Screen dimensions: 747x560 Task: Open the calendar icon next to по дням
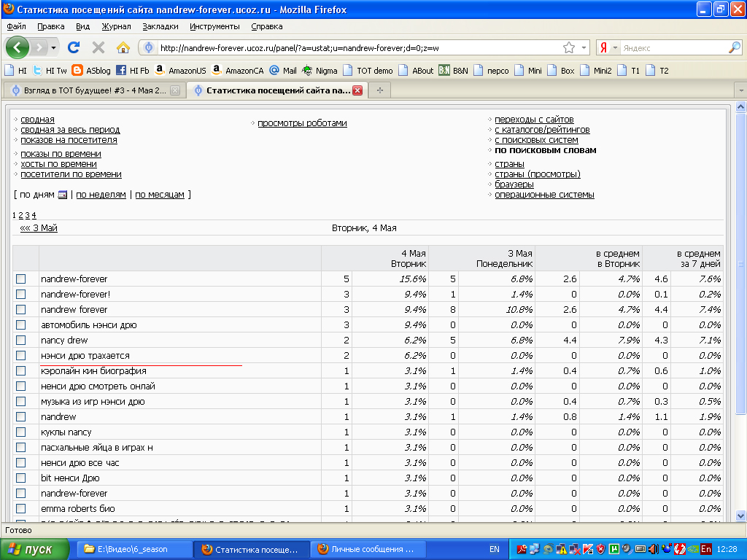tap(63, 194)
